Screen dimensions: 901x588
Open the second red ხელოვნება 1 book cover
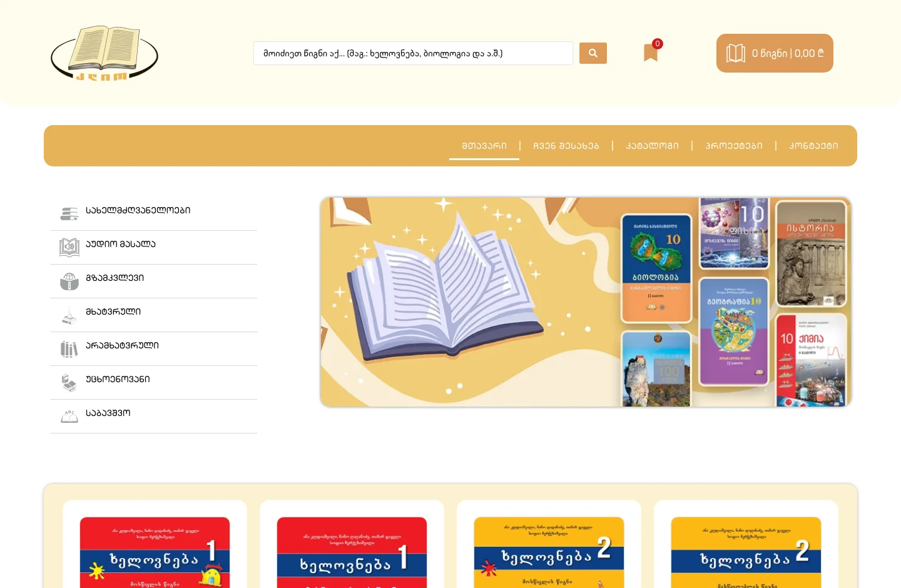pyautogui.click(x=352, y=552)
